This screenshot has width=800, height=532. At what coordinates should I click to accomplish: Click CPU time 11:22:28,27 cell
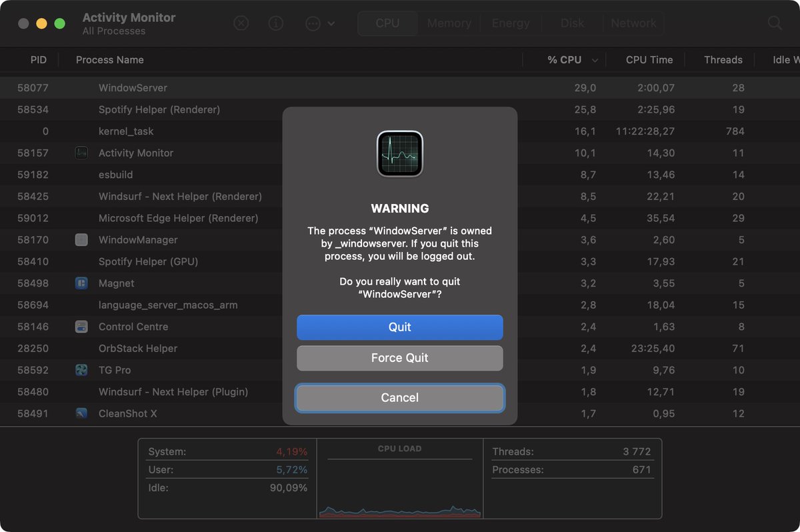click(x=645, y=131)
